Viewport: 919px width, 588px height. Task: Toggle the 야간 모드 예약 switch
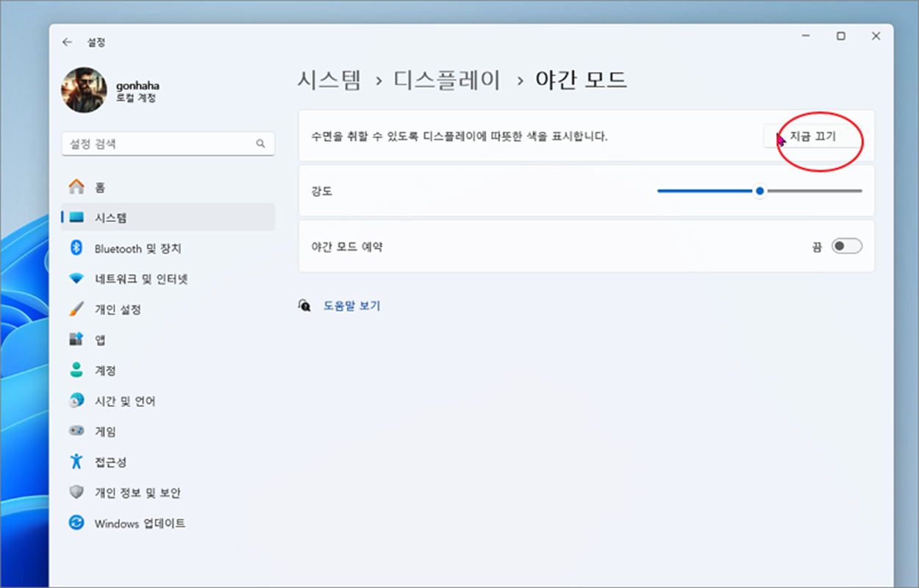846,247
